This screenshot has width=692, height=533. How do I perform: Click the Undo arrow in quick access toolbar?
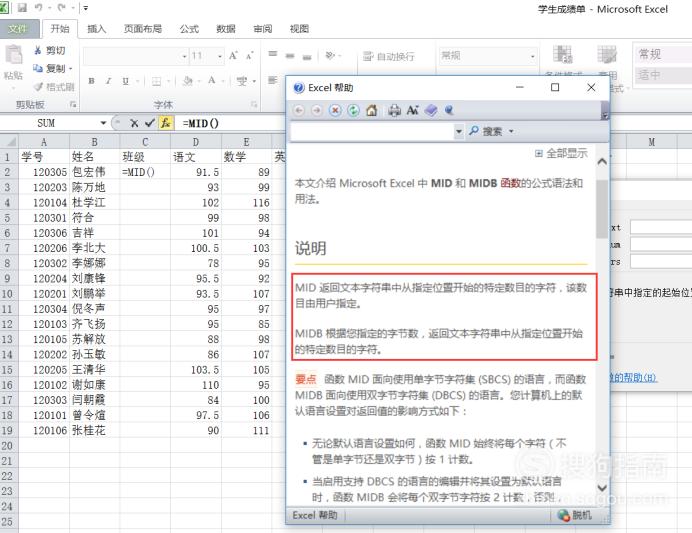pyautogui.click(x=39, y=8)
